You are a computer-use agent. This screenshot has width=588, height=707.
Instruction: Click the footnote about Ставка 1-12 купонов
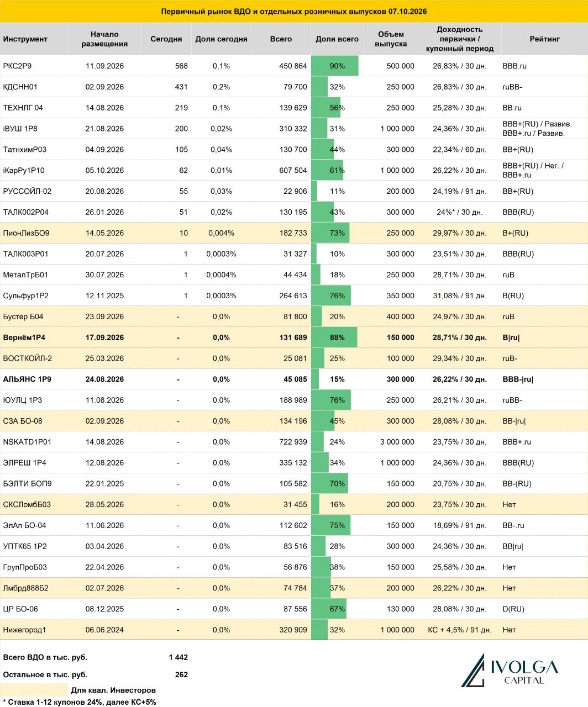click(80, 702)
